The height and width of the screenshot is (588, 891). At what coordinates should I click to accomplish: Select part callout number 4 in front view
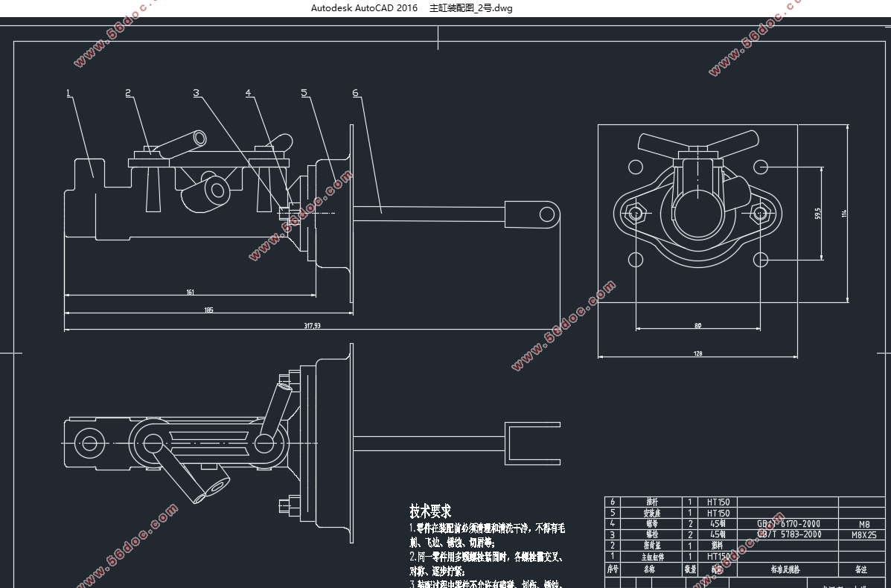(249, 93)
